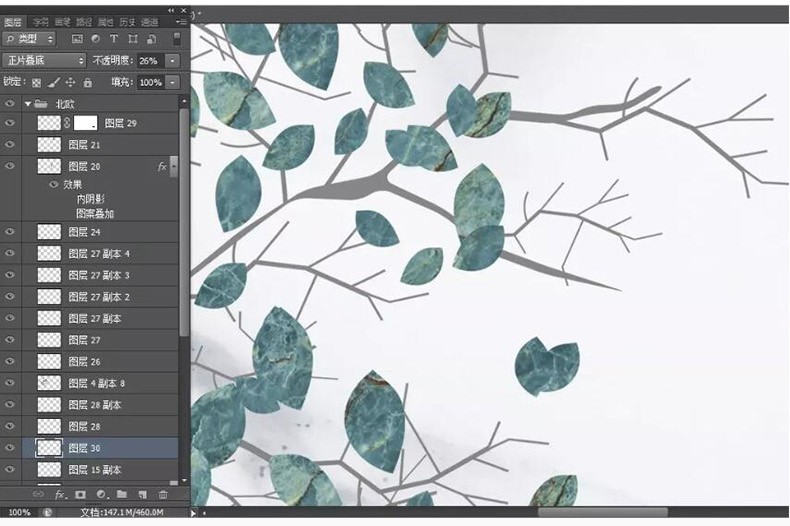Image resolution: width=790 pixels, height=526 pixels.
Task: Click the lock position icon
Action: 70,82
